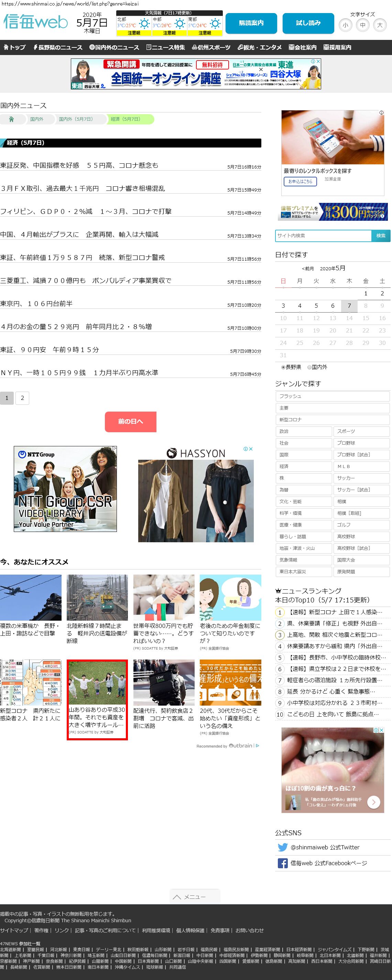Go to previous month via <前月
392x980 pixels.
pyautogui.click(x=307, y=269)
